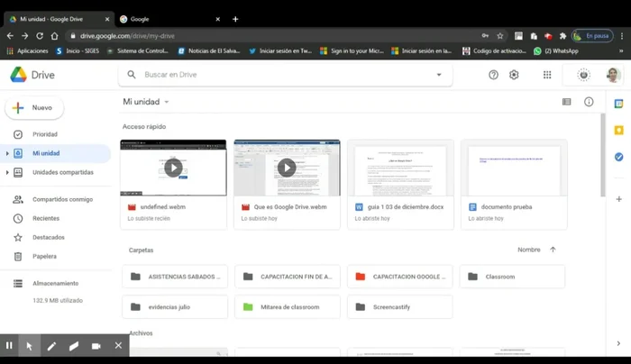Open Drive settings gear icon
The image size is (631, 364).
(x=514, y=75)
